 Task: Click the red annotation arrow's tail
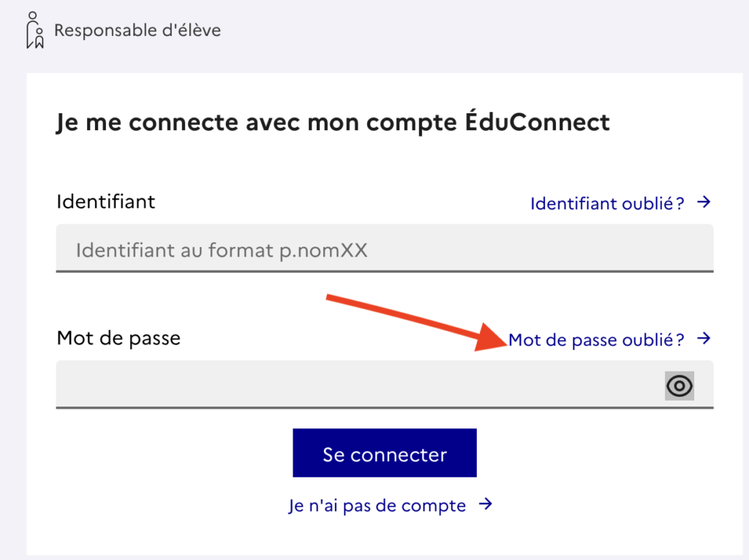pos(330,298)
